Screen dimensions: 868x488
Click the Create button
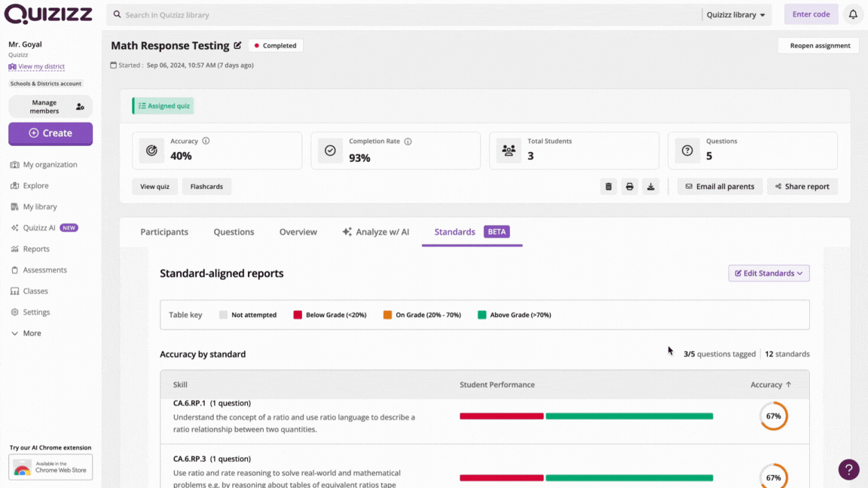(x=50, y=133)
